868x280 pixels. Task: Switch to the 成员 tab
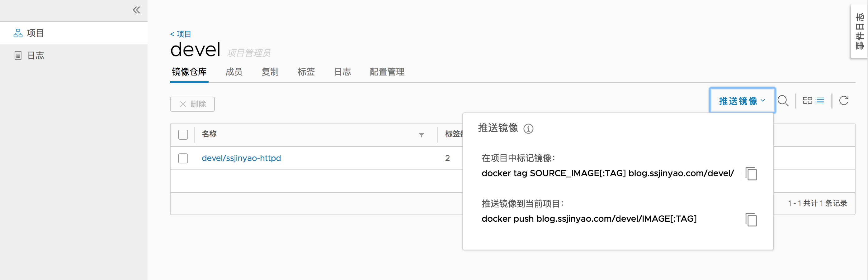234,72
